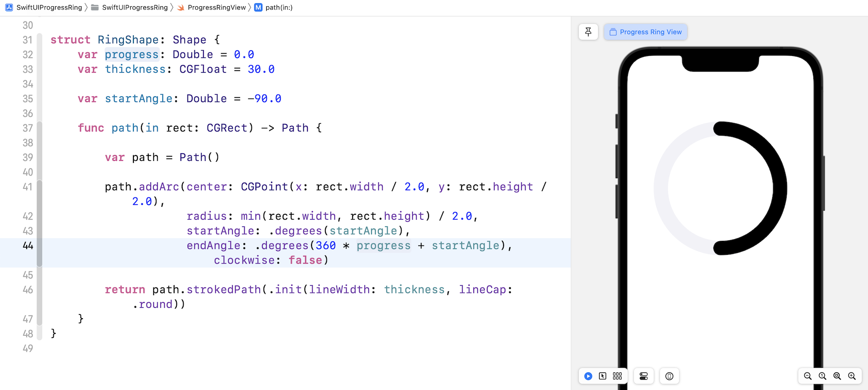Click the progress variable on line 32
Image resolution: width=868 pixels, height=390 pixels.
click(132, 55)
